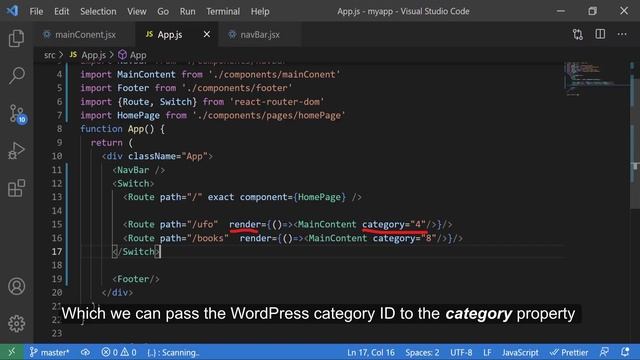Open the editor More Actions ellipsis
Viewport: 640px width, 360px height.
622,34
